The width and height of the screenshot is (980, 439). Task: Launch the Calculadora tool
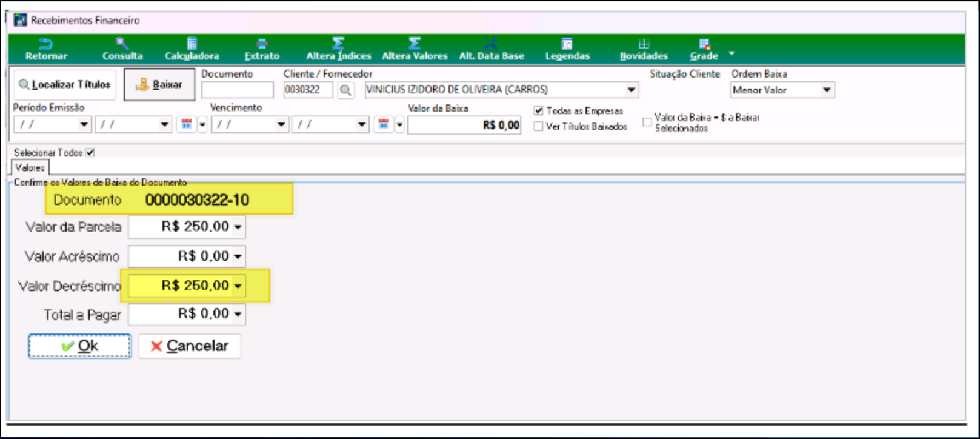[x=192, y=49]
